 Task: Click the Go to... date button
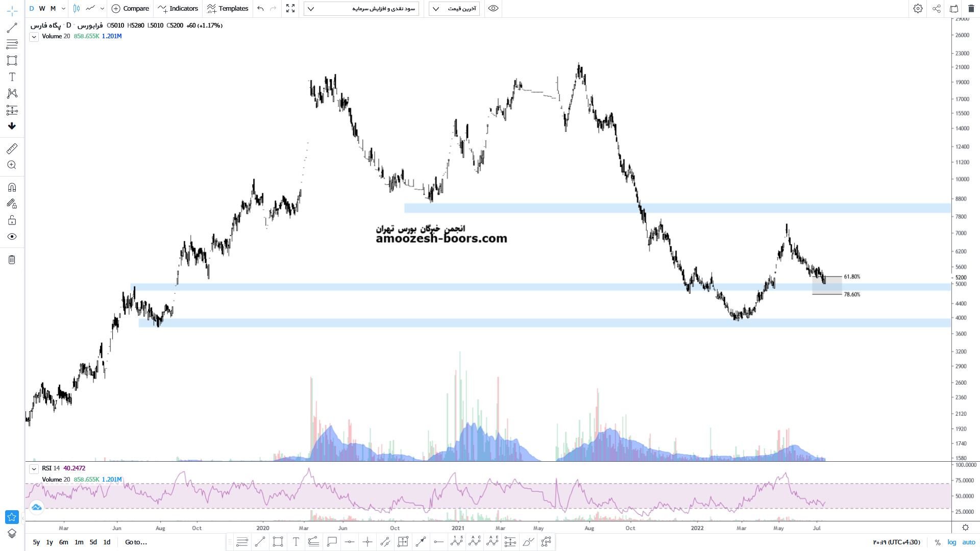(x=136, y=542)
